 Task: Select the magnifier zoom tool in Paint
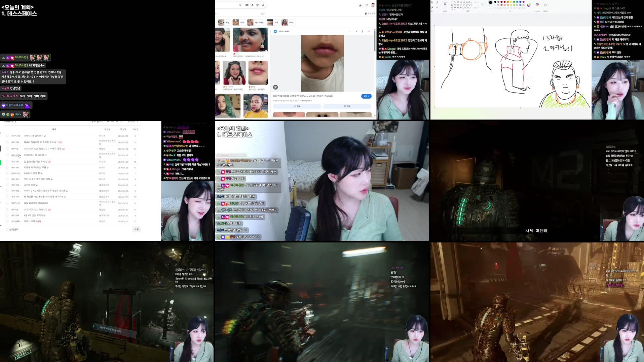[x=437, y=7]
